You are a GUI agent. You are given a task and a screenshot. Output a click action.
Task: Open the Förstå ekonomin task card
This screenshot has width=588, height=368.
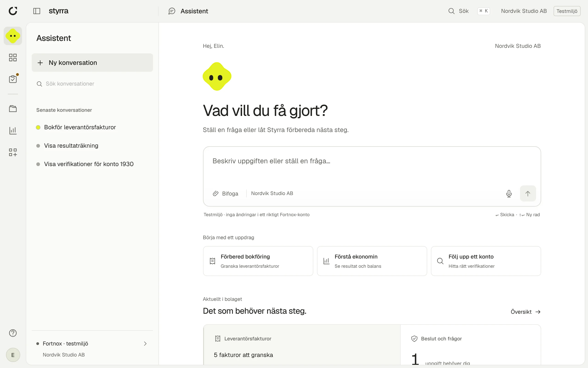(372, 261)
